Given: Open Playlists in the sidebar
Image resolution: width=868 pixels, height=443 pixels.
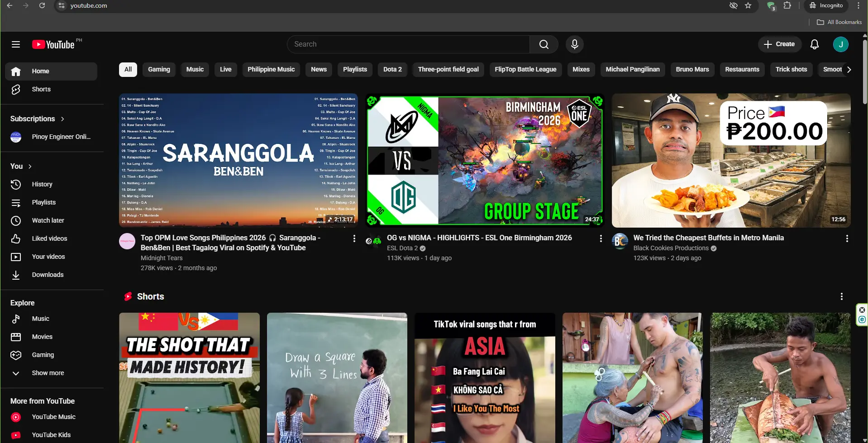Looking at the screenshot, I should tap(51, 202).
